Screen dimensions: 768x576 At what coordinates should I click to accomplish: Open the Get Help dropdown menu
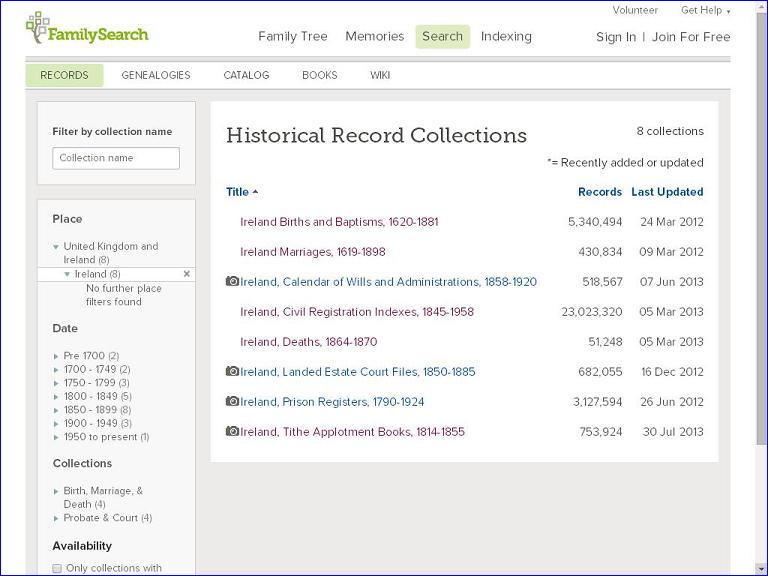pos(705,10)
